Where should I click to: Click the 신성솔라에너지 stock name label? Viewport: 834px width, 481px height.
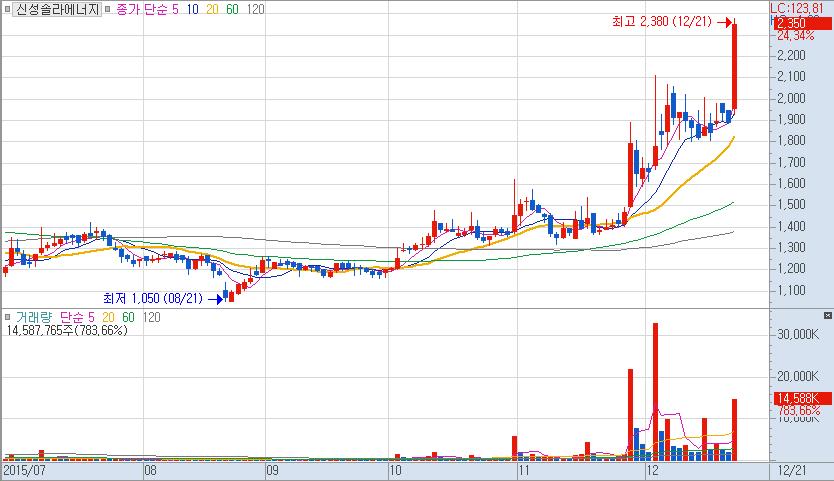(x=57, y=9)
